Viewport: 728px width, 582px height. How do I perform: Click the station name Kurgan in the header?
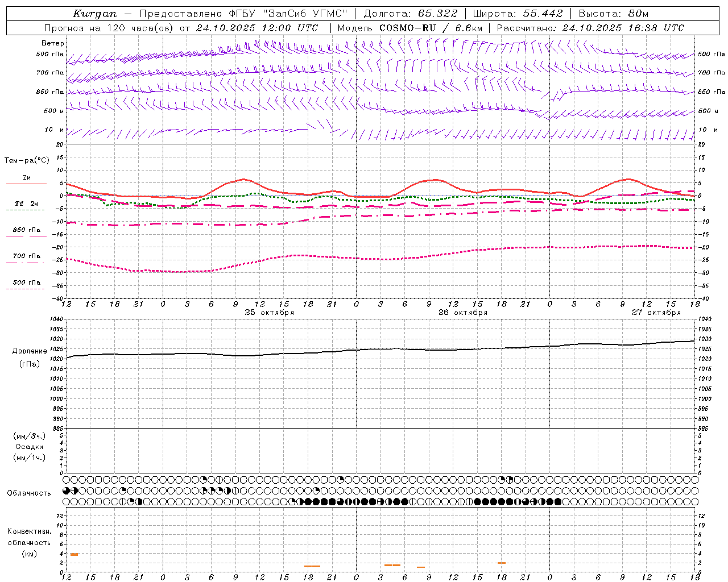pyautogui.click(x=94, y=14)
